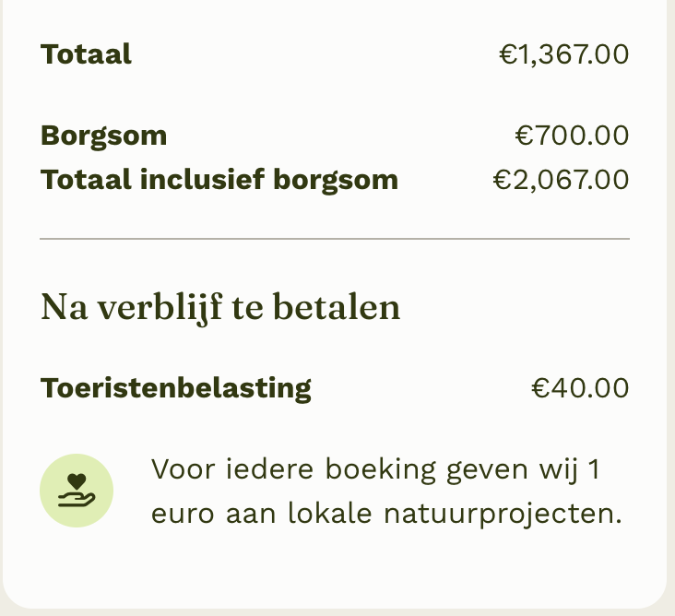Screen dimensions: 675x616
Task: Click the word borgsom in the total row
Action: tap(336, 181)
